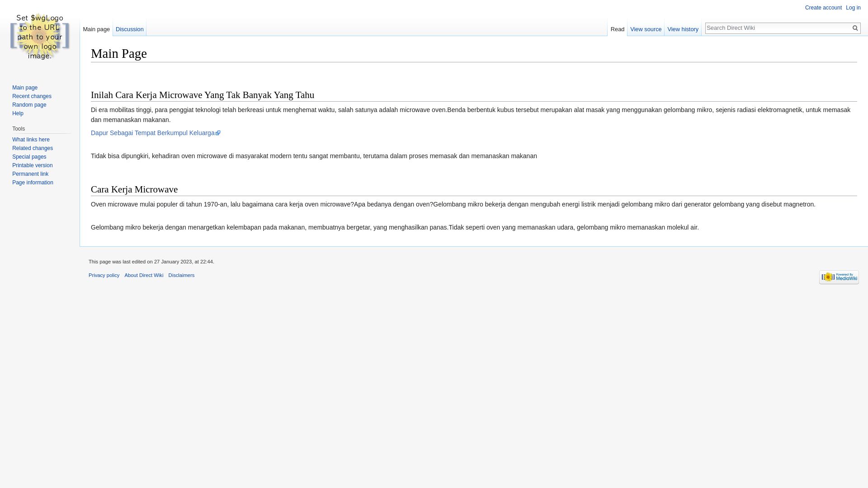Expand the Related changes section
The image size is (868, 488).
tap(32, 148)
